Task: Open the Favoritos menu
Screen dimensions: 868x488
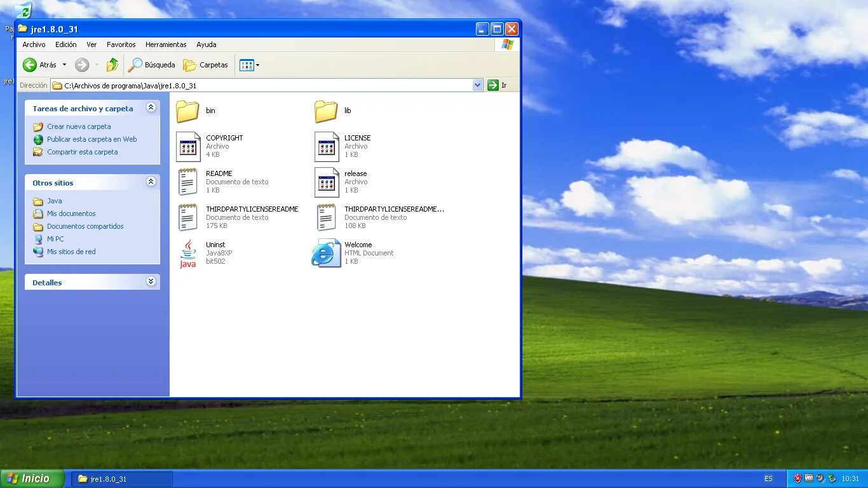Action: tap(121, 44)
